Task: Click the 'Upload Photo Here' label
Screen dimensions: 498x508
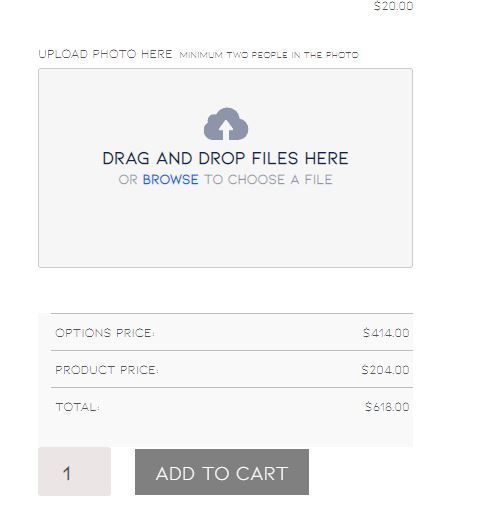Action: click(x=105, y=54)
